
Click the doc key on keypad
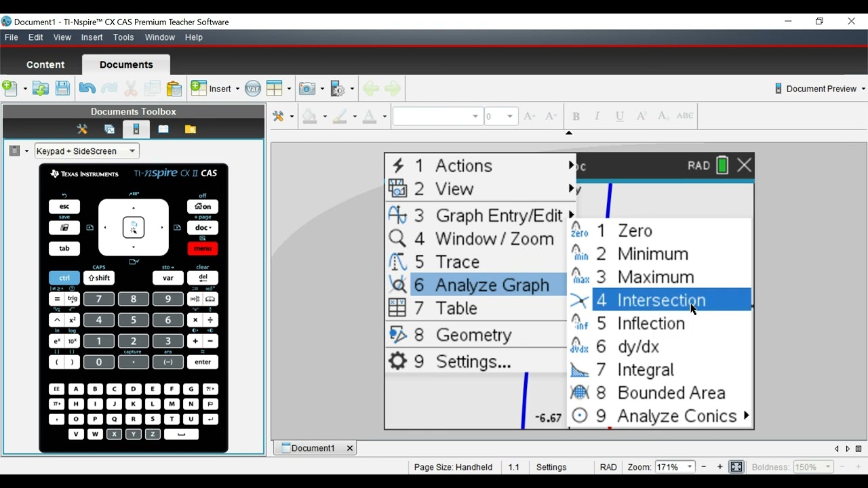(202, 228)
